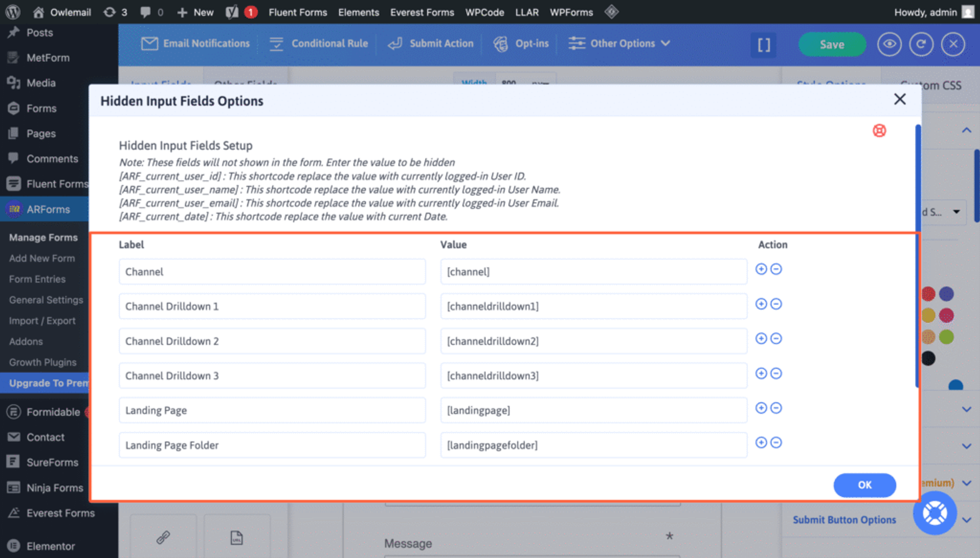Image resolution: width=980 pixels, height=558 pixels.
Task: Remove the Channel Drilldown 3 row
Action: [776, 374]
